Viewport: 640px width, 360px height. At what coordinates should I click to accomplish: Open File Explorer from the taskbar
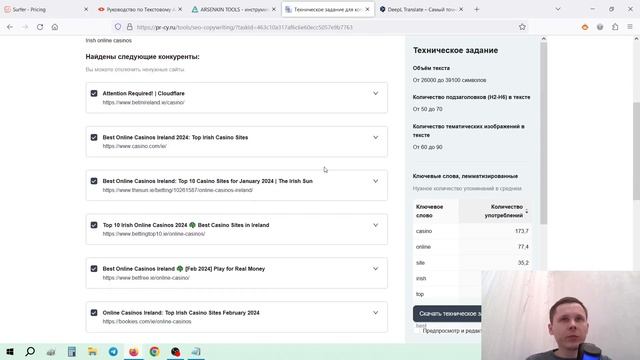click(x=92, y=351)
